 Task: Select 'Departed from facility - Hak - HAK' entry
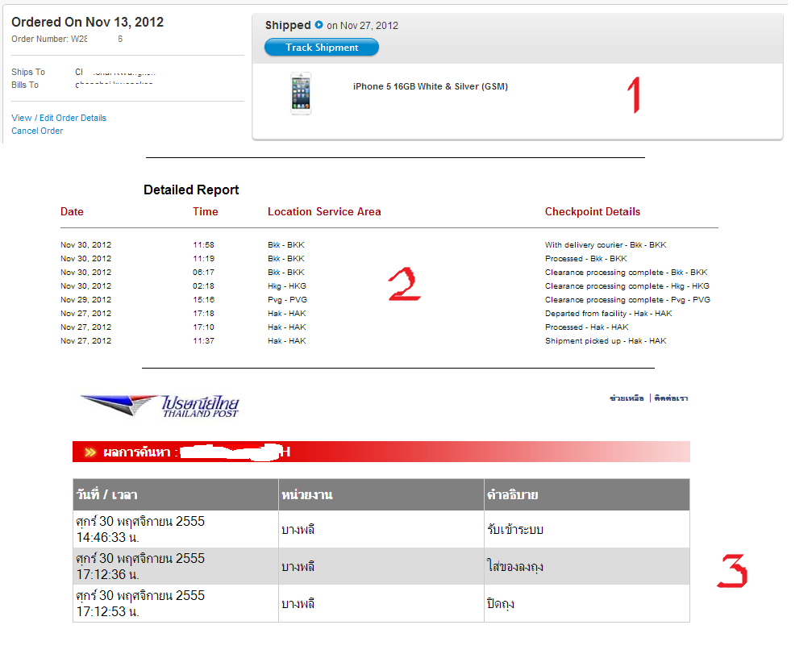[609, 314]
